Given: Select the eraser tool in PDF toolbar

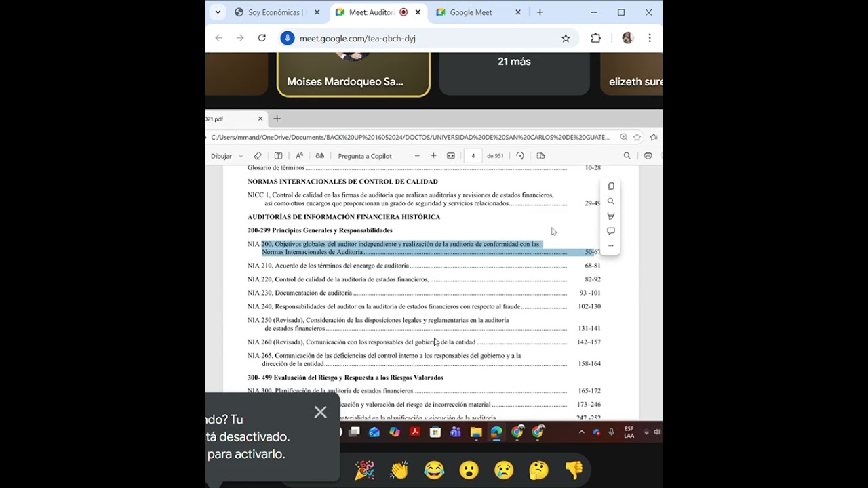Looking at the screenshot, I should (258, 156).
